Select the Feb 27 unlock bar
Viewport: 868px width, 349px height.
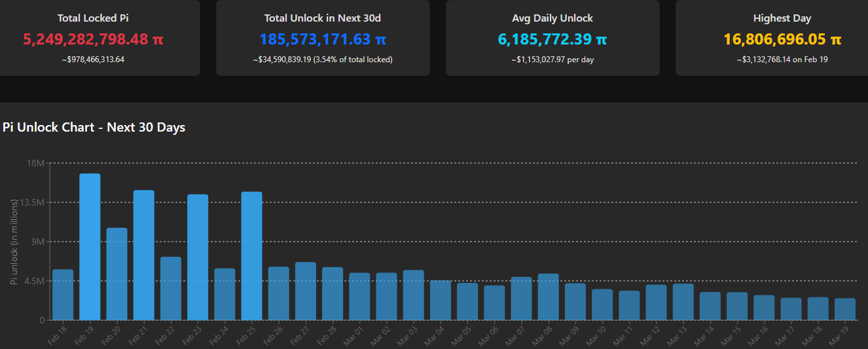pos(306,291)
